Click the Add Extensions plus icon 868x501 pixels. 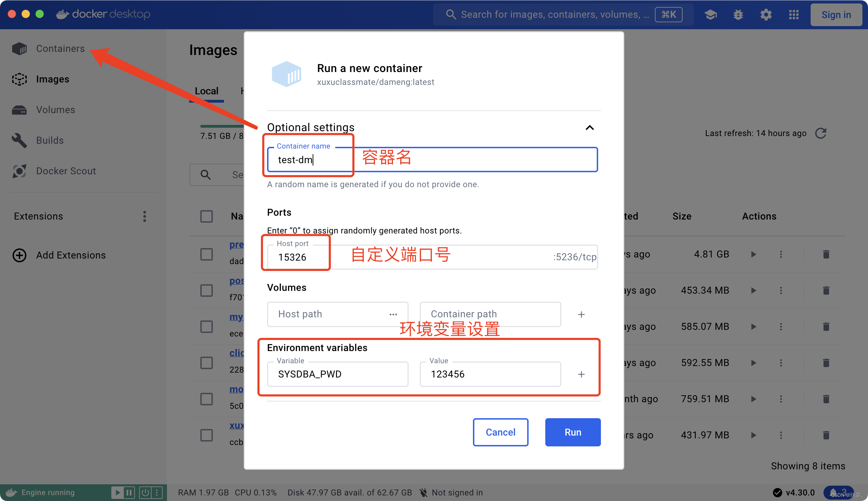point(19,255)
